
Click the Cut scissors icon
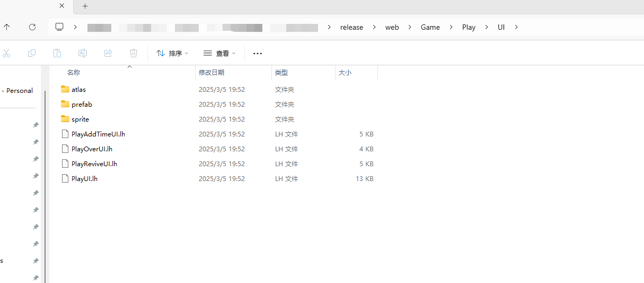[6, 53]
